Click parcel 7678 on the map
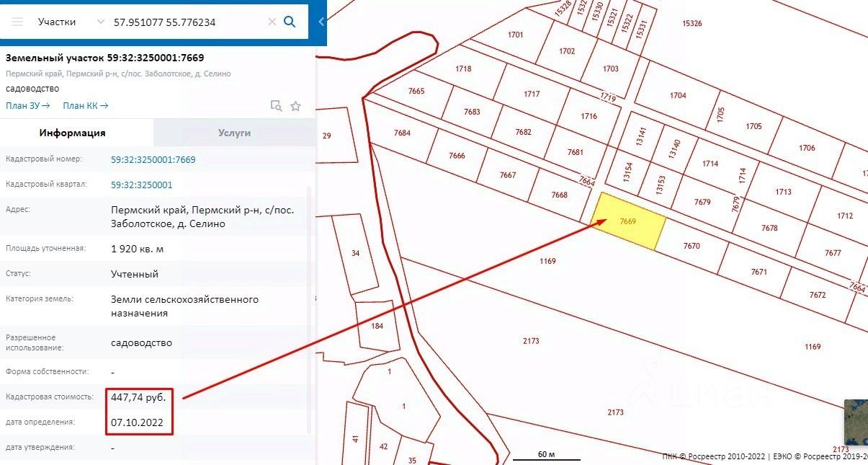Viewport: 868px width, 465px height. (769, 228)
